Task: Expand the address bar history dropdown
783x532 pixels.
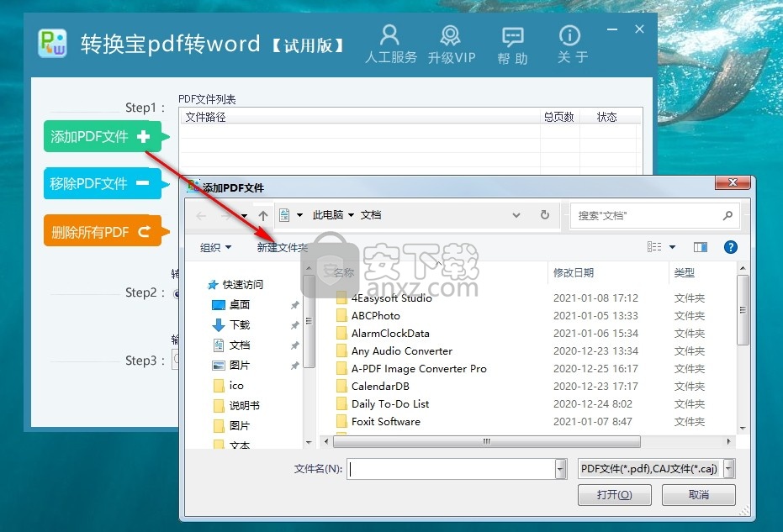Action: click(516, 215)
